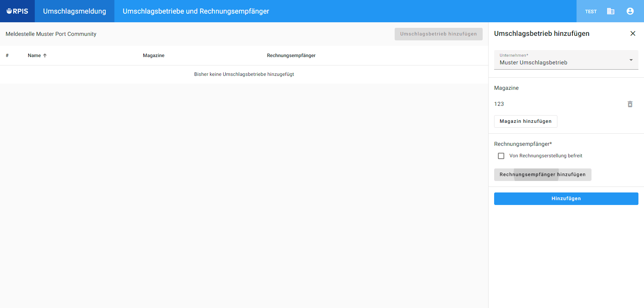The width and height of the screenshot is (644, 308).
Task: Delete magazine 123 with trash icon
Action: [x=630, y=104]
